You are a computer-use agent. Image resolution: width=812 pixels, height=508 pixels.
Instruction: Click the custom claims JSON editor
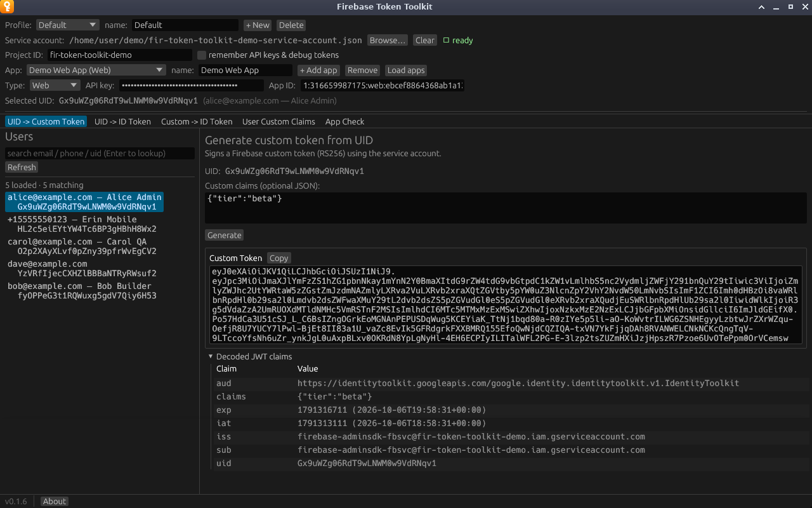(x=506, y=208)
